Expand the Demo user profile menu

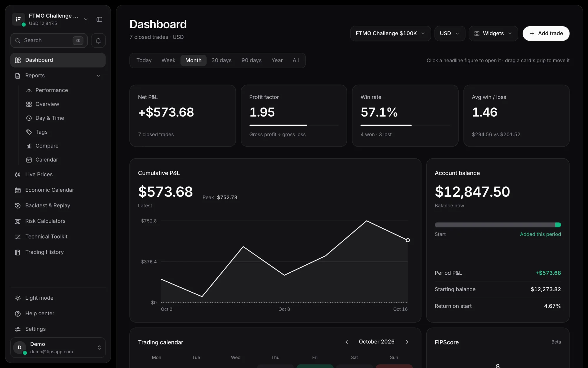(58, 348)
